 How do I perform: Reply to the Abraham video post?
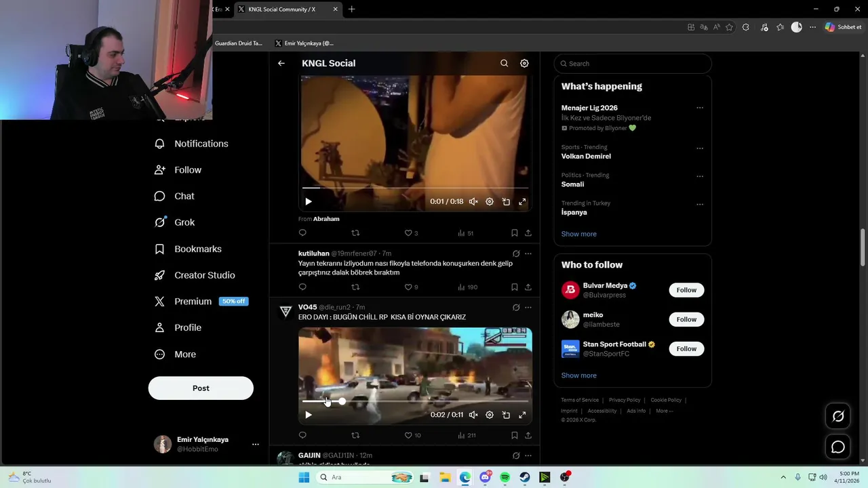(x=302, y=232)
